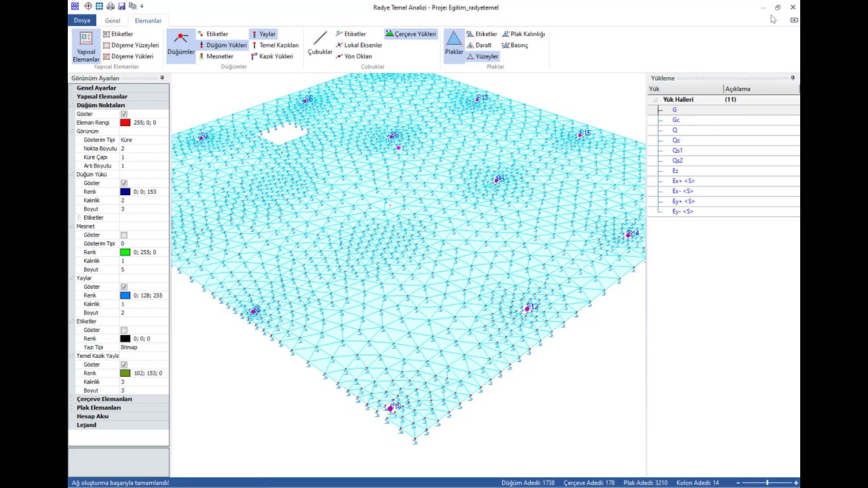Toggle Göster checkbox under Temel Kazık Yayları
This screenshot has height=488, width=868.
(x=123, y=365)
